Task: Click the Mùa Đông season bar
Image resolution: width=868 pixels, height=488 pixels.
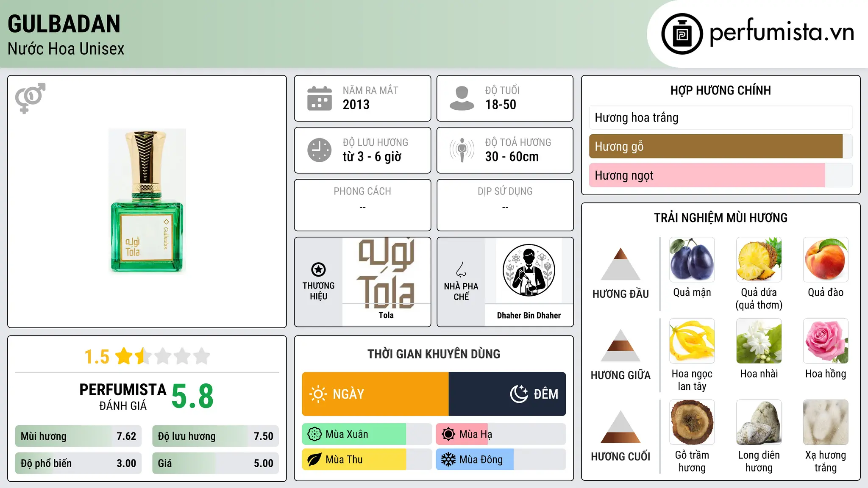Action: coord(501,460)
